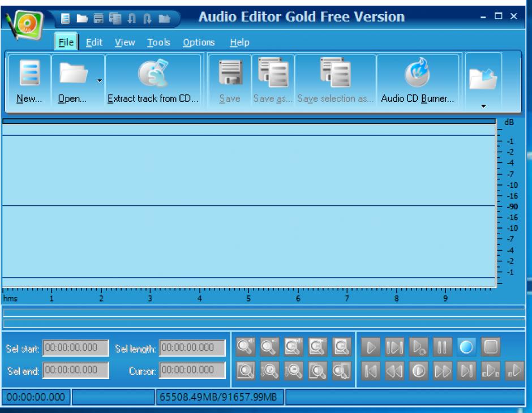
Task: Open the View menu
Action: 125,42
